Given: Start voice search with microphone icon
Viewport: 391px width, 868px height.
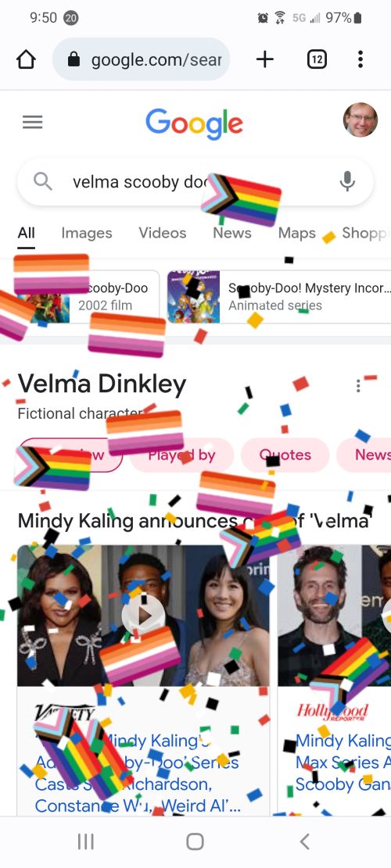Looking at the screenshot, I should point(347,181).
